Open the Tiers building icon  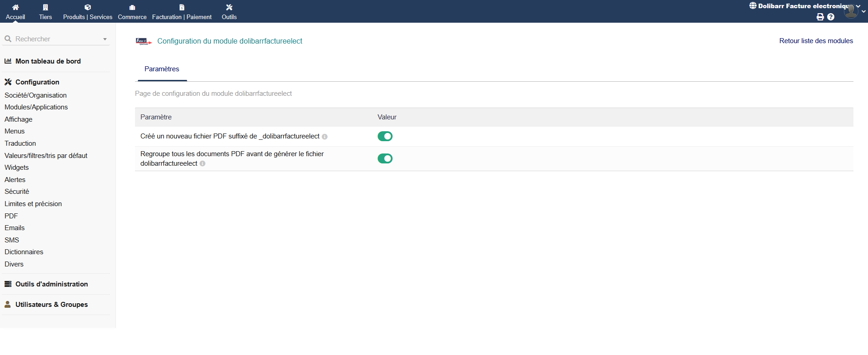pos(45,7)
